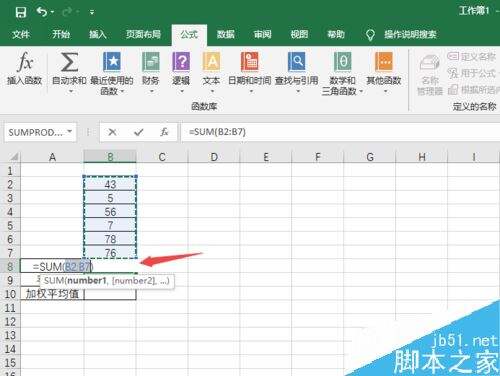Select column H header
This screenshot has height=376, width=500.
coord(422,157)
